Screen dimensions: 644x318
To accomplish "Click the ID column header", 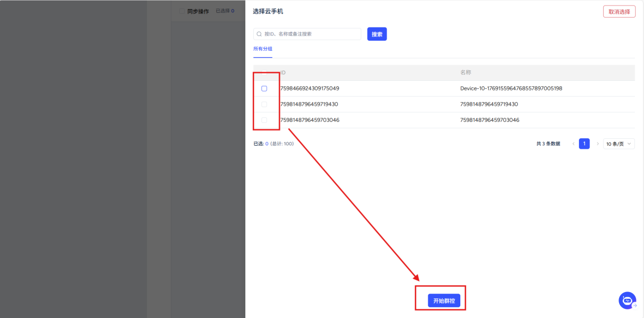I will point(283,73).
